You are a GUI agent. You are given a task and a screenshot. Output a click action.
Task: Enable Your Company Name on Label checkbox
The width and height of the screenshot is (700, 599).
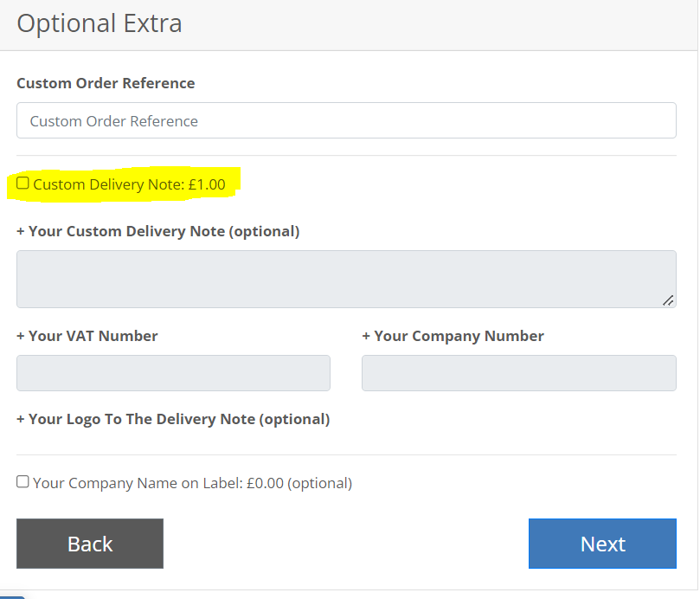22,481
